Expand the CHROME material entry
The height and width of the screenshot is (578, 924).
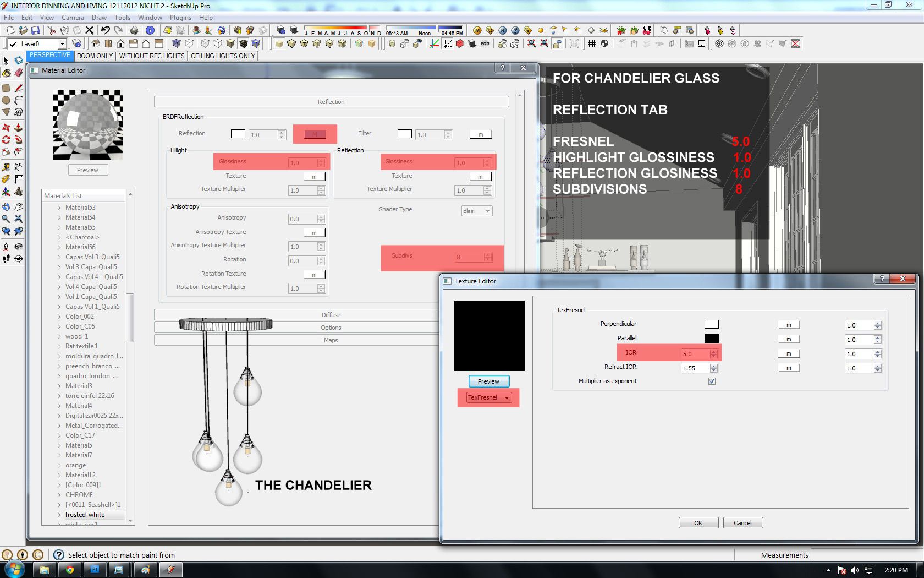tap(59, 495)
